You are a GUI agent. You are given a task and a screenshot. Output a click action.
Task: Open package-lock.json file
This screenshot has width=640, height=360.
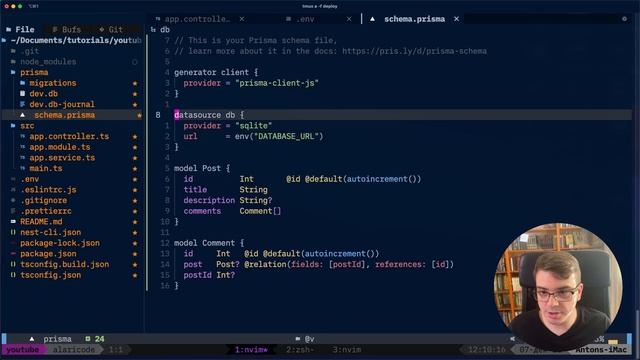60,243
